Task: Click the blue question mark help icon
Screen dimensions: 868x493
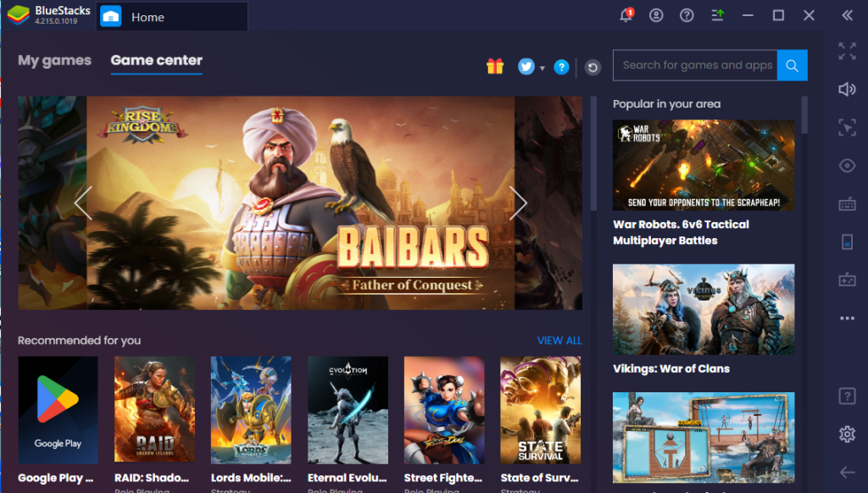Action: pos(561,67)
